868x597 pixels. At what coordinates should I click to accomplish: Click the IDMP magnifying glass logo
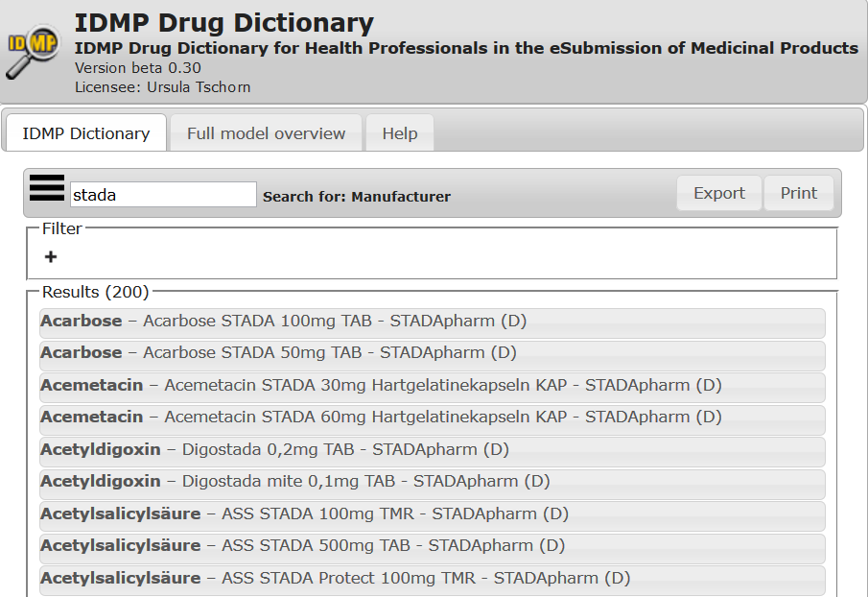[x=33, y=52]
